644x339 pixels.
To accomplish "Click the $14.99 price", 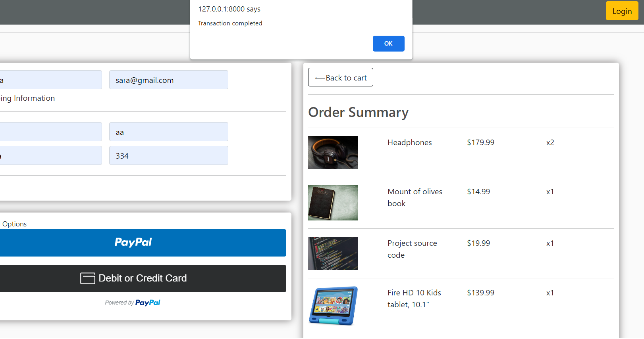I will [x=478, y=192].
